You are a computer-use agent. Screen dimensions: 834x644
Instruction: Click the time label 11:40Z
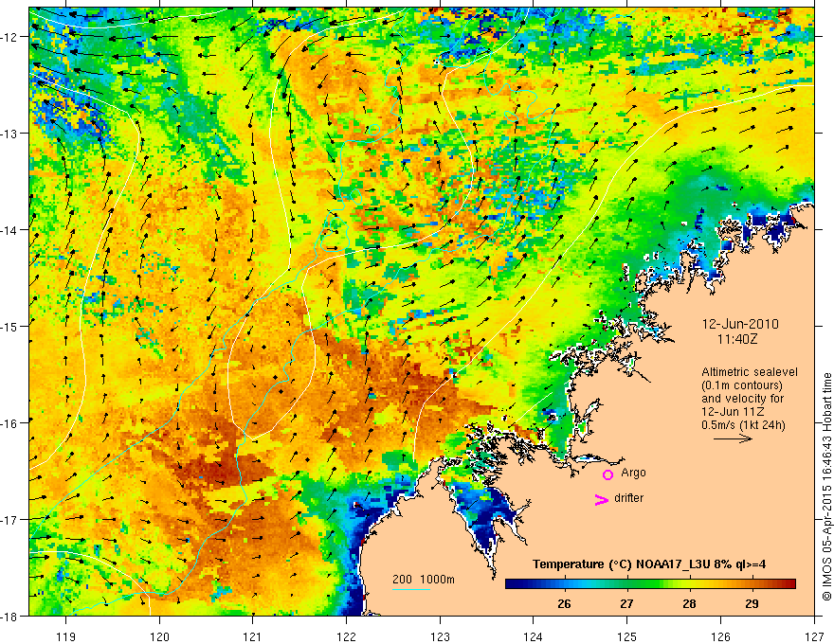[x=736, y=339]
